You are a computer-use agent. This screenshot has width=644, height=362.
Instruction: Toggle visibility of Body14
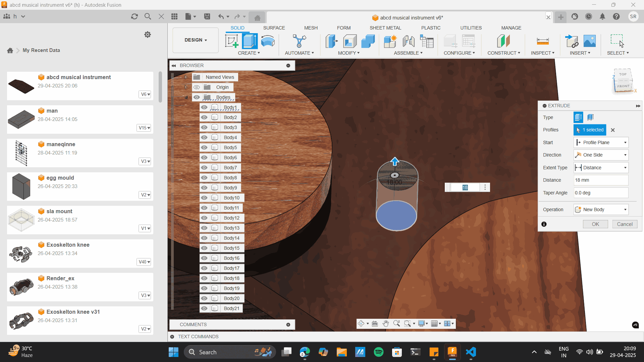[x=204, y=238]
